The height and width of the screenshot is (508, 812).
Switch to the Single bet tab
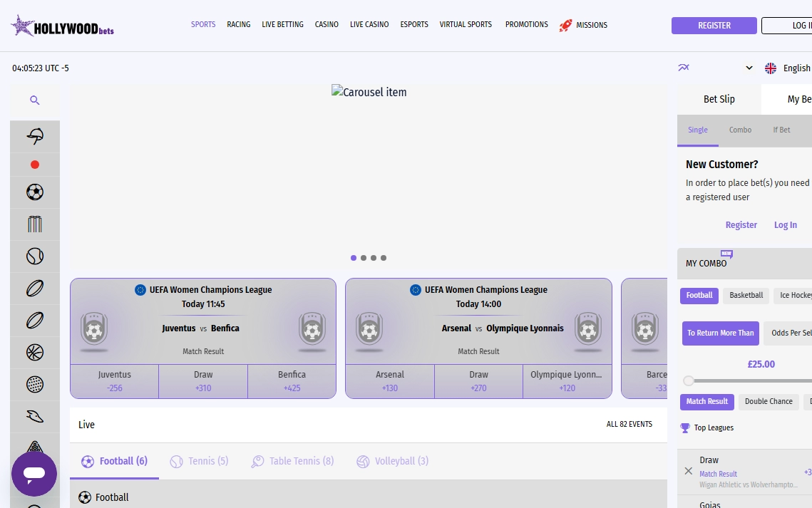(x=697, y=130)
